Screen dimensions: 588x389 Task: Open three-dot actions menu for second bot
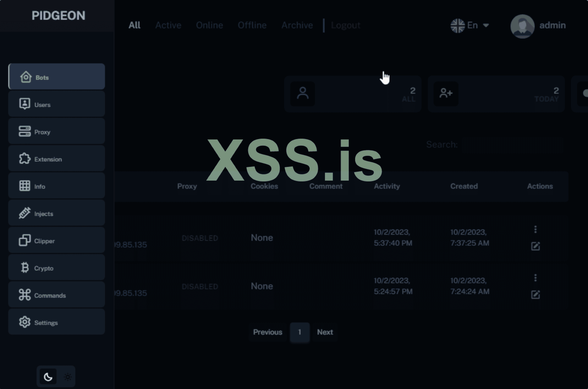coord(535,278)
